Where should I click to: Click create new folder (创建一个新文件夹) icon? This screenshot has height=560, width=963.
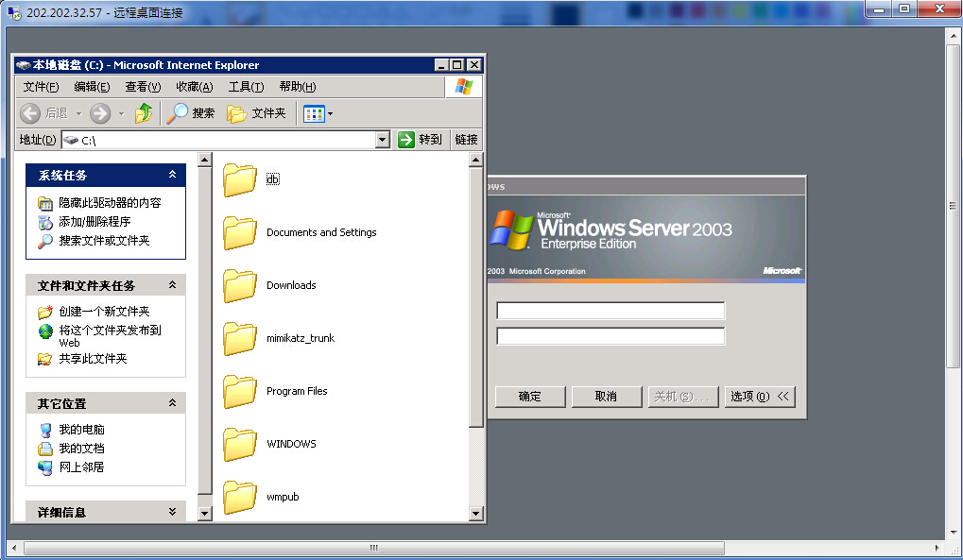[45, 312]
